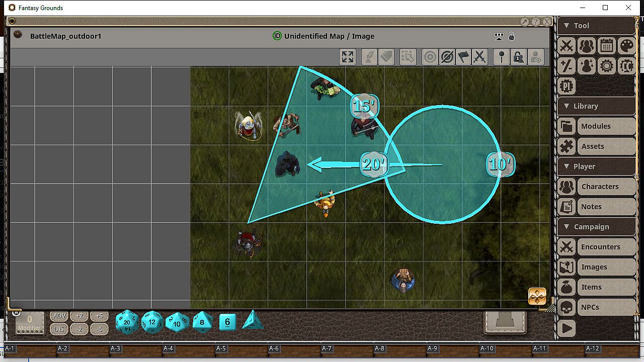The image size is (644, 362).
Task: Toggle the +2 modifier button
Action: coord(79,316)
